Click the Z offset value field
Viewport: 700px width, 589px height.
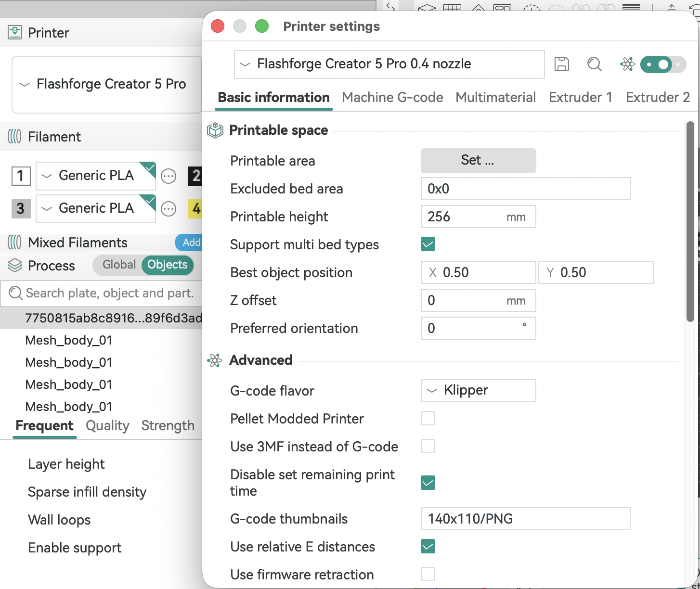click(478, 300)
